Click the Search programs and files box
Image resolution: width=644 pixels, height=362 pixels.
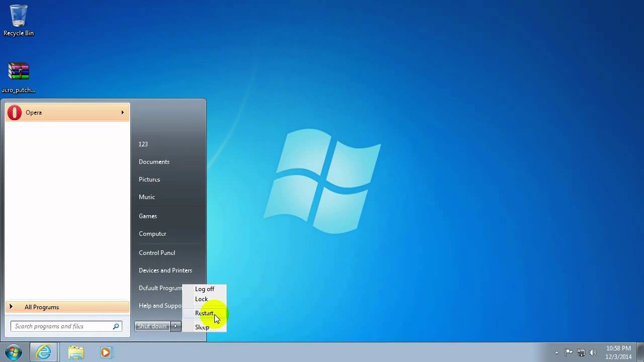(x=63, y=326)
